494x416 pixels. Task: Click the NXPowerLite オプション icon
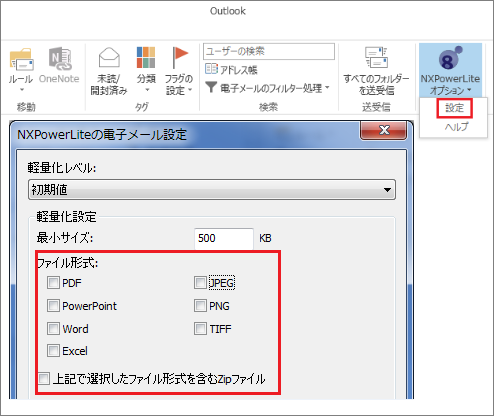pyautogui.click(x=450, y=58)
